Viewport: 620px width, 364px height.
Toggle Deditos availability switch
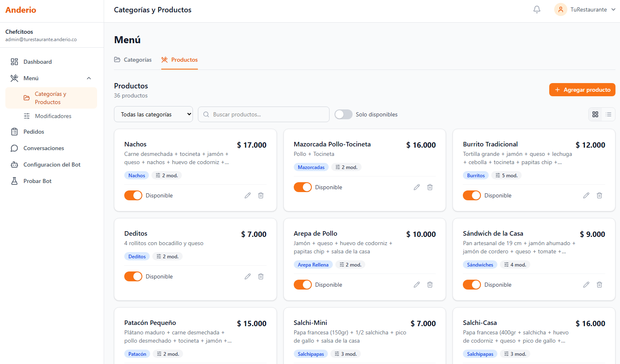[x=133, y=276]
